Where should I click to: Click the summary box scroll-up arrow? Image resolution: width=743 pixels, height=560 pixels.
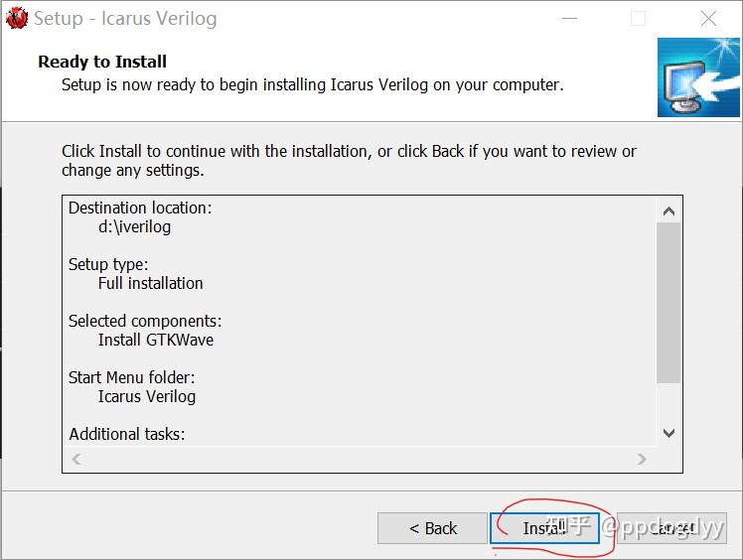[669, 210]
